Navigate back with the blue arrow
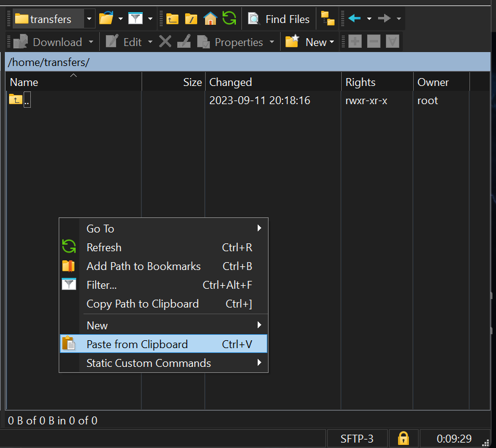This screenshot has height=448, width=496. point(354,19)
